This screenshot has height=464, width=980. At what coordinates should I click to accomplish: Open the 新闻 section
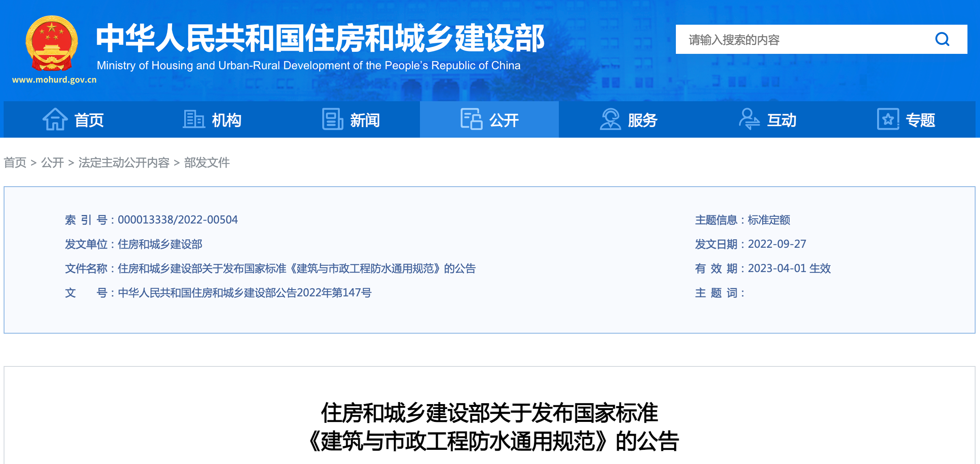click(364, 120)
